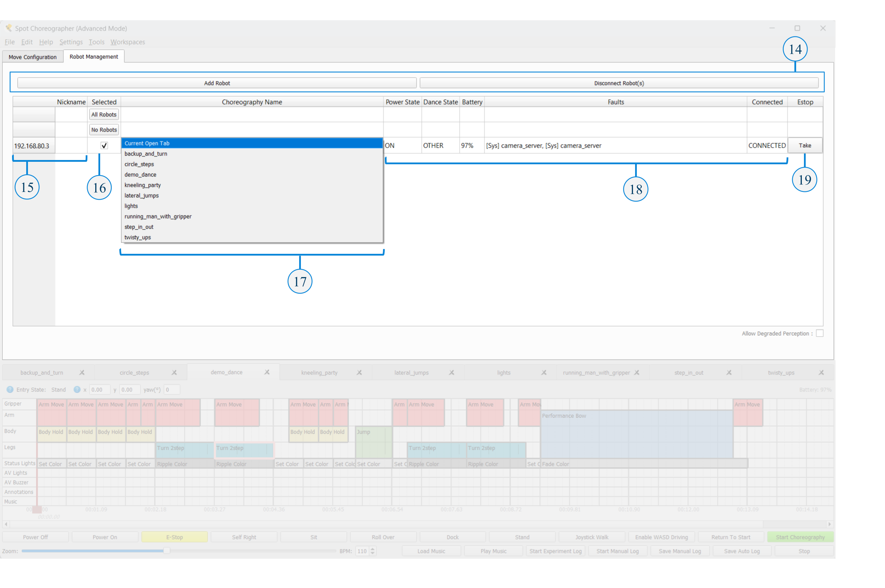The image size is (885, 588).
Task: Click Take in the Estop column
Action: pos(805,145)
